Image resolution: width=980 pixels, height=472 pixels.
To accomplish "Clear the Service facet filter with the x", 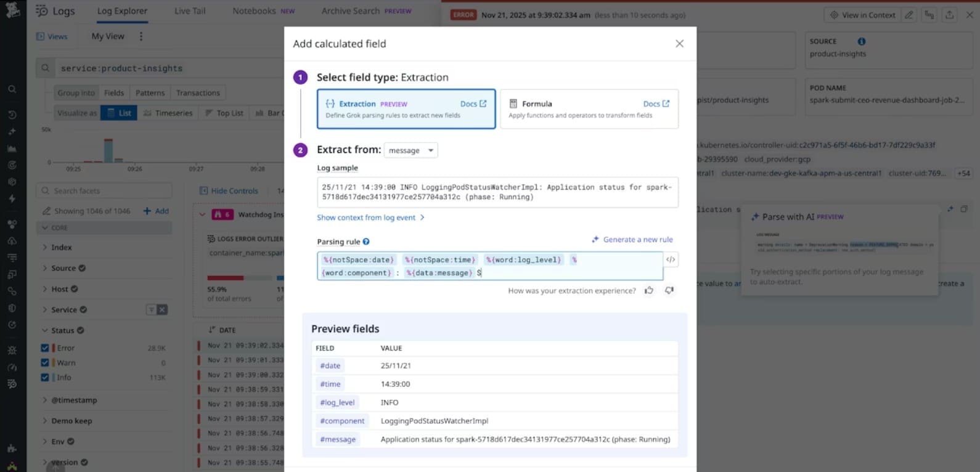I will click(162, 309).
